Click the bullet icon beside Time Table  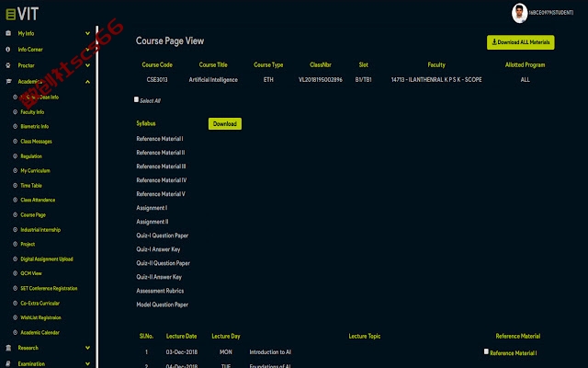point(15,186)
